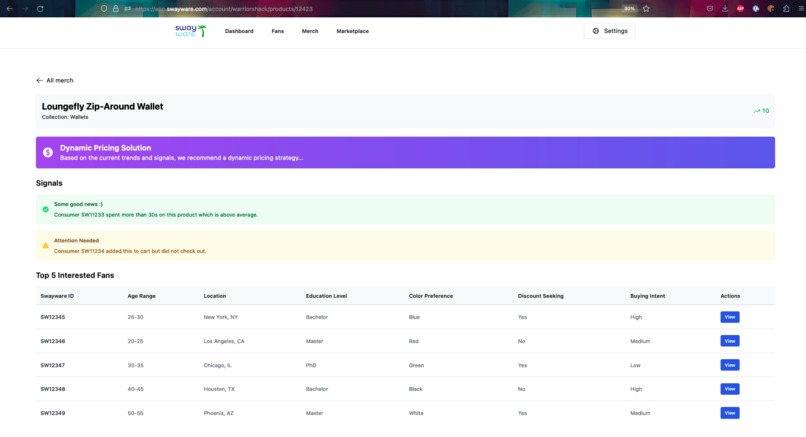806x437 pixels.
Task: Click the 40-45 age range cell
Action: click(136, 389)
